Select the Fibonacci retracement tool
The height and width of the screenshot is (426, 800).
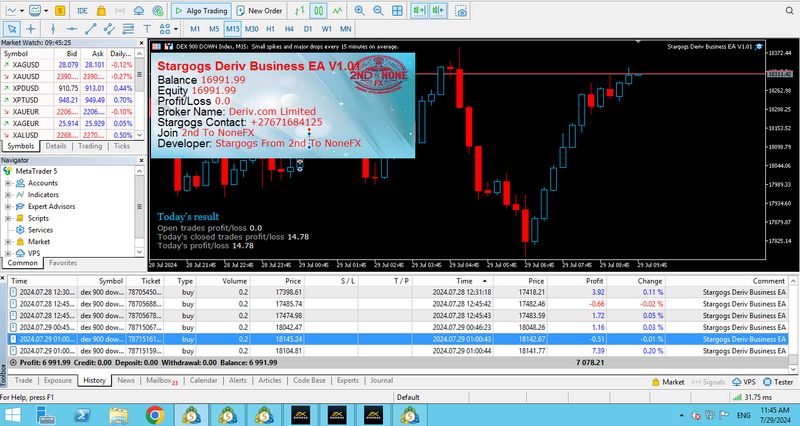(x=128, y=29)
